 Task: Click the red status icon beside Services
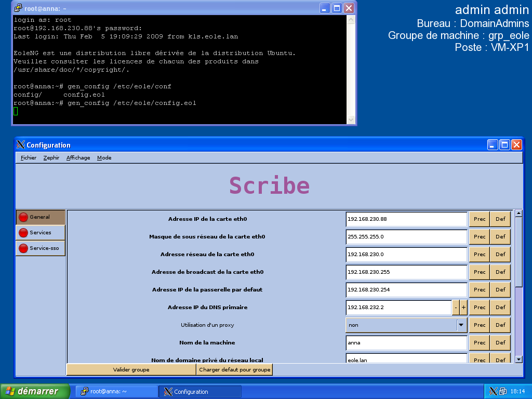click(23, 233)
